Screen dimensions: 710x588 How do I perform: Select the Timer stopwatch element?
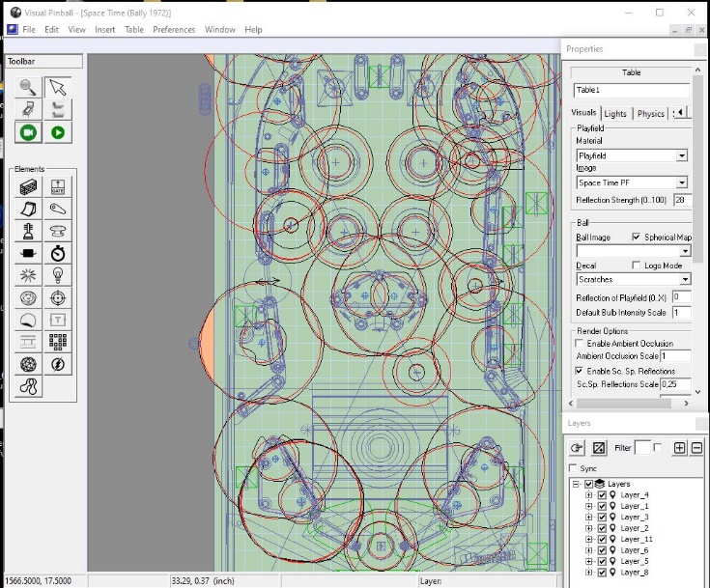(58, 253)
